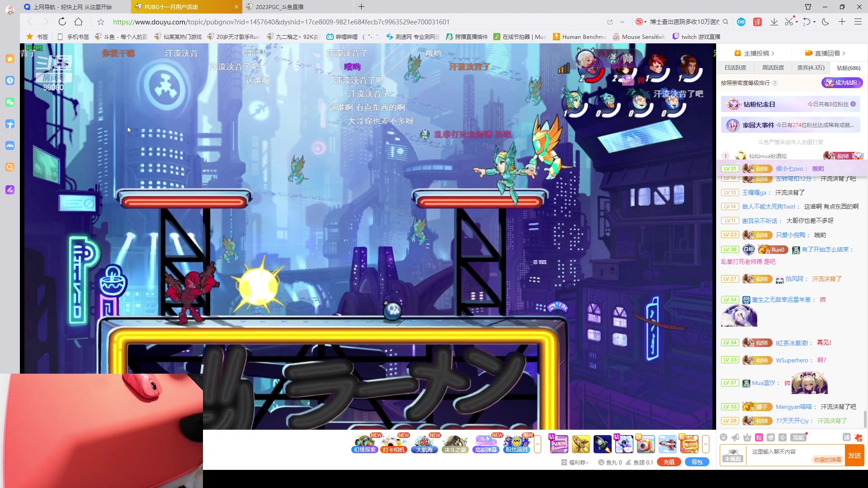Click the browser download arrow icon

point(774,22)
